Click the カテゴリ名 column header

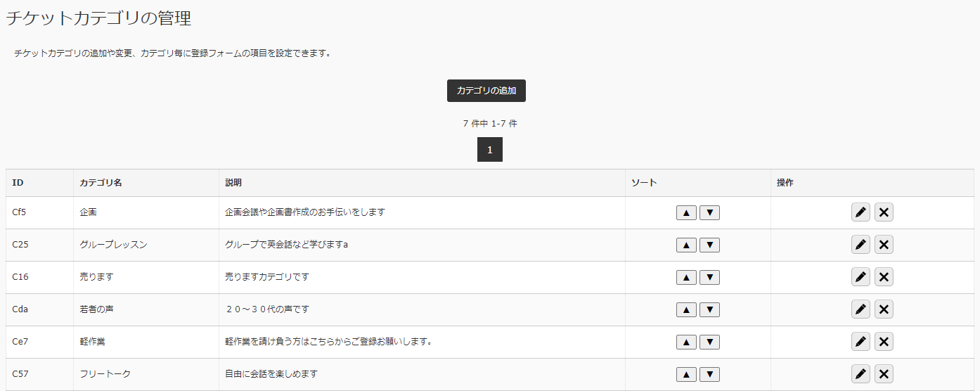101,183
